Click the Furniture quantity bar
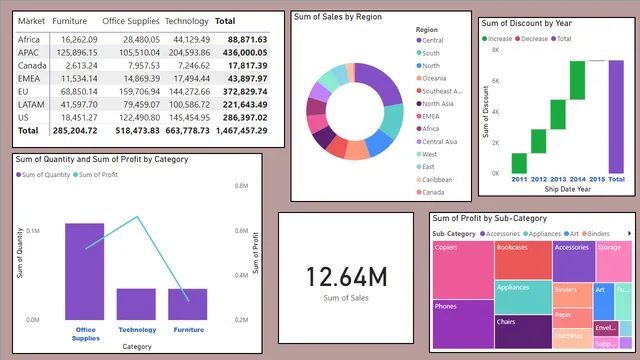This screenshot has height=360, width=640. pos(188,304)
